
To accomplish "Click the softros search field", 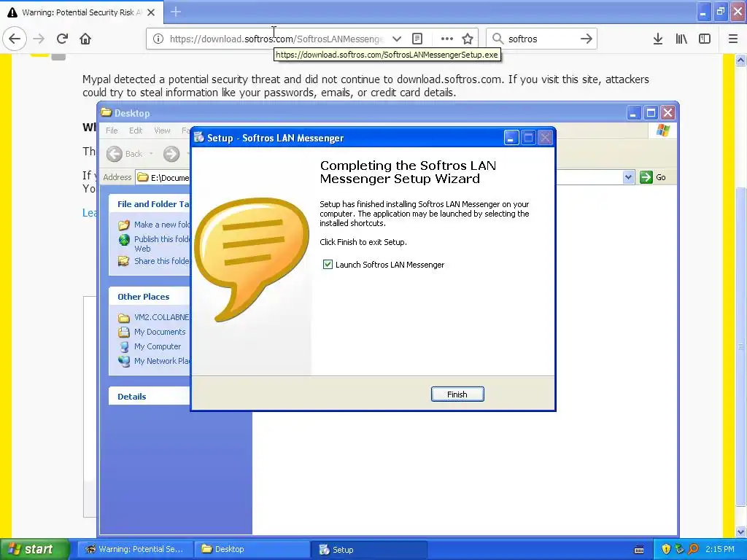I will 541,39.
